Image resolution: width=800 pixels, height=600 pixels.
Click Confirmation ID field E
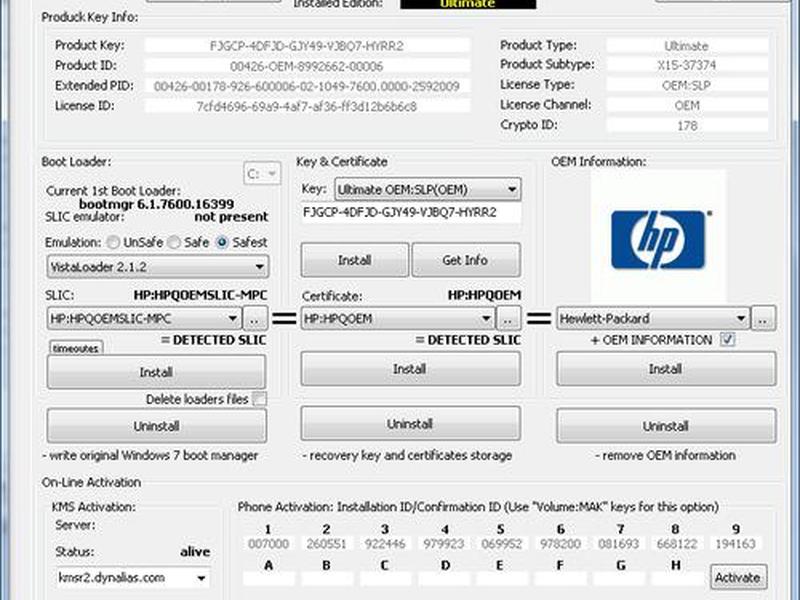502,579
